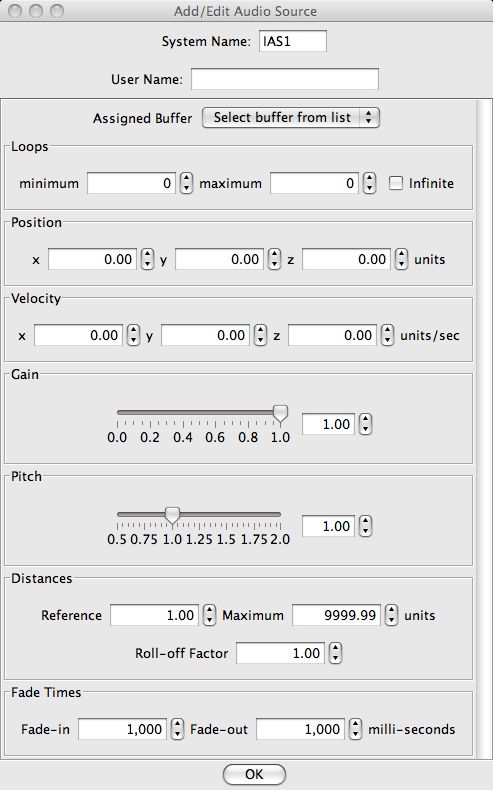The image size is (493, 790).
Task: Enable the Infinite loops checkbox
Action: pyautogui.click(x=396, y=183)
